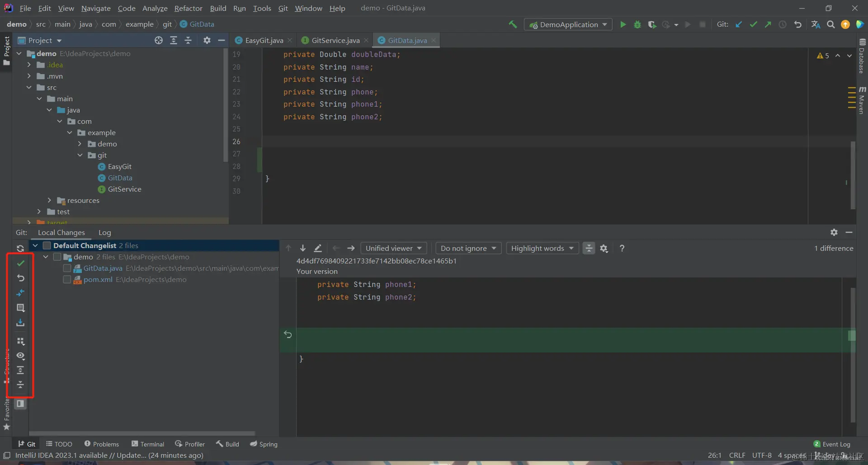Tick the demo folder checkbox in changes
This screenshot has height=465, width=868.
[57, 257]
